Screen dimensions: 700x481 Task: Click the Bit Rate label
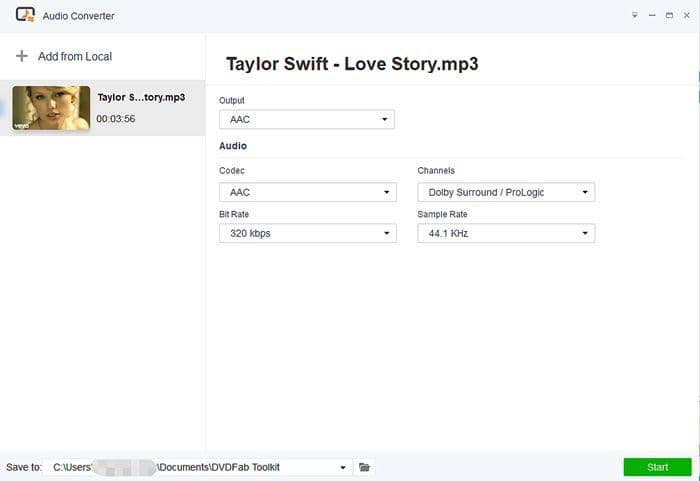pos(234,214)
